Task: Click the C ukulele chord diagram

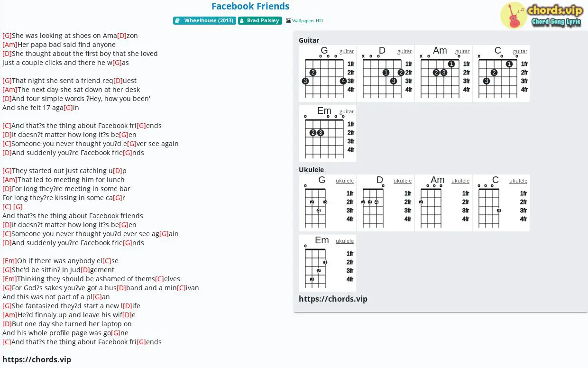Action: [x=501, y=203]
